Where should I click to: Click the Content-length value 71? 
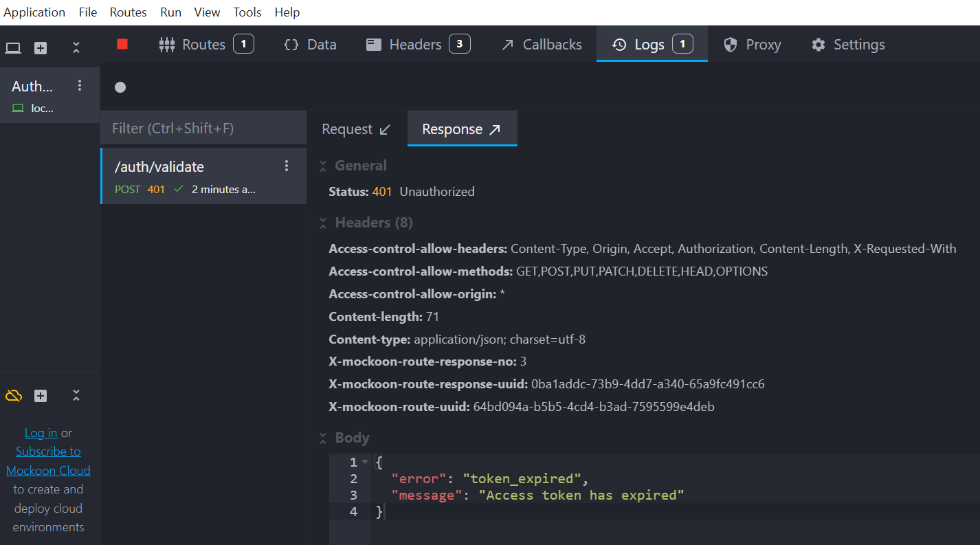[432, 317]
